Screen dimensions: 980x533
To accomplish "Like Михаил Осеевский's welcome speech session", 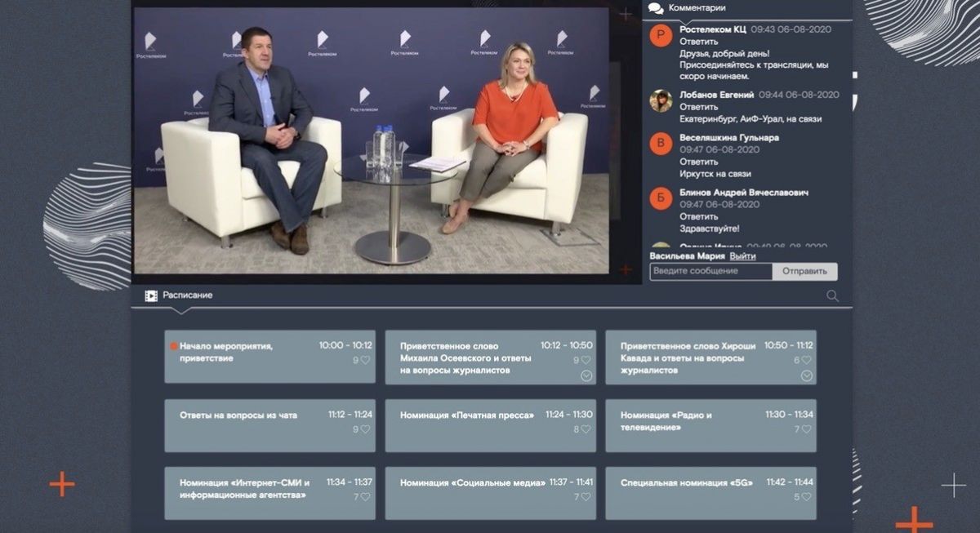I will [x=586, y=360].
